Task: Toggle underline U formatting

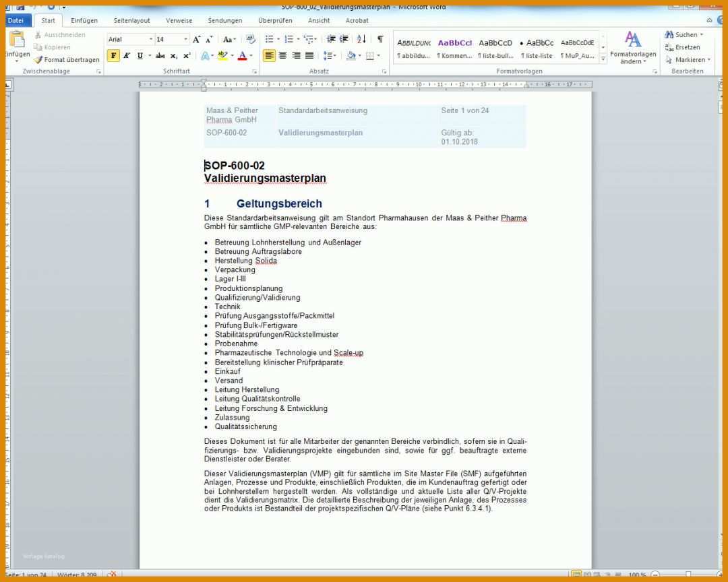Action: point(140,56)
